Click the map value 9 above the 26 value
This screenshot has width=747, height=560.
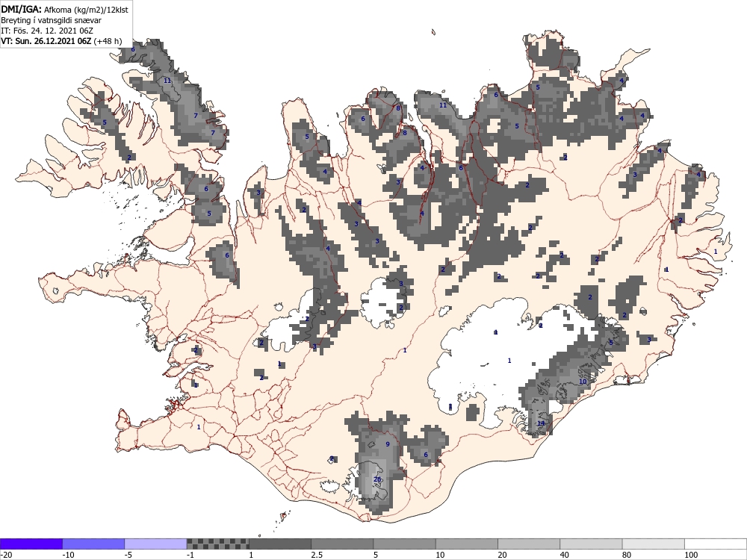tap(388, 444)
